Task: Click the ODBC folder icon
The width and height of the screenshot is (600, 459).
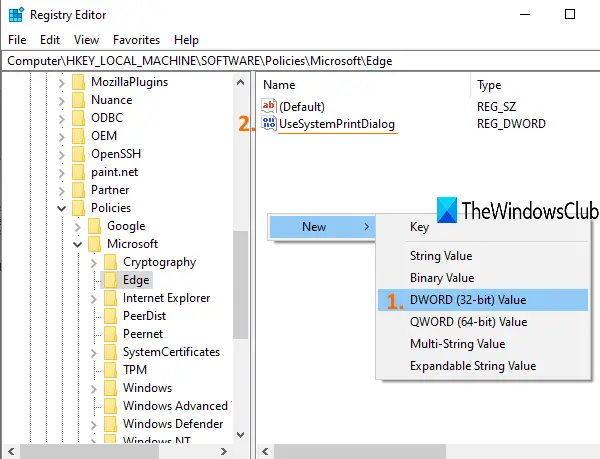Action: tap(78, 118)
